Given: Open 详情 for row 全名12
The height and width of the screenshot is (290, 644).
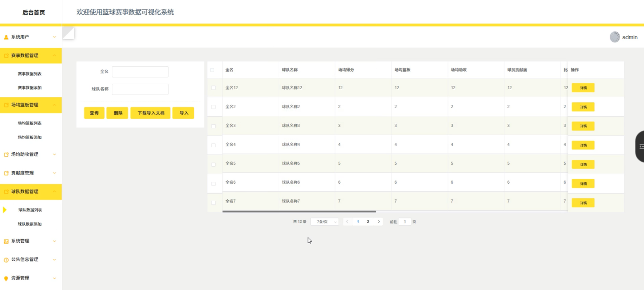Looking at the screenshot, I should point(583,88).
